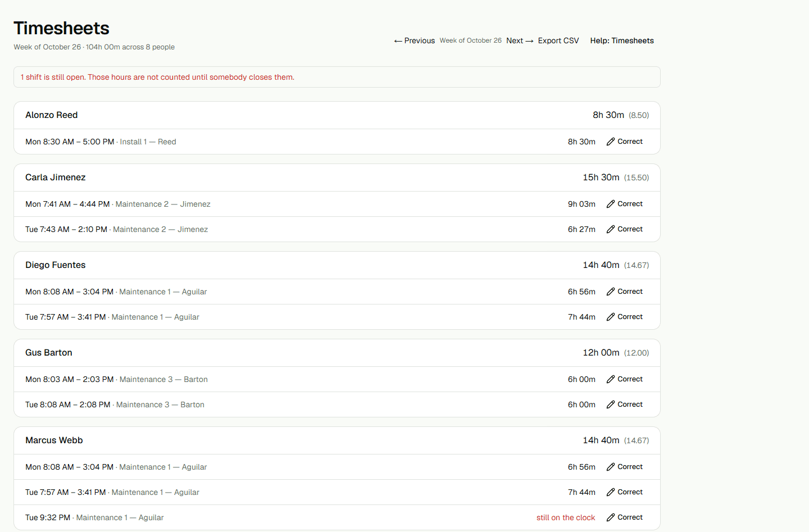The width and height of the screenshot is (809, 532).
Task: Select the Marcus Webb name header
Action: (54, 440)
